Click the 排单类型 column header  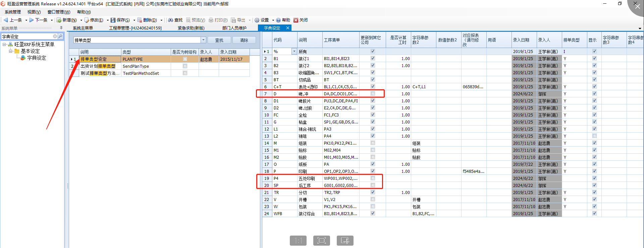574,40
